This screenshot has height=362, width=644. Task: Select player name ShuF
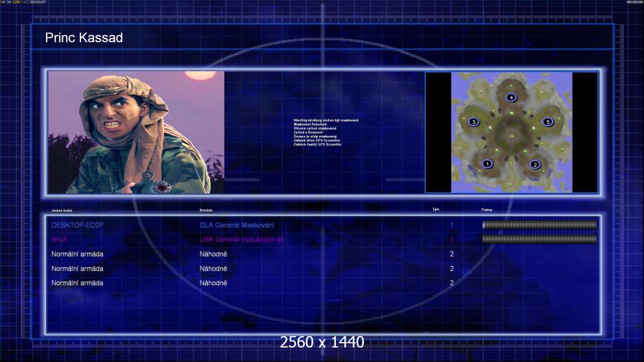[60, 240]
